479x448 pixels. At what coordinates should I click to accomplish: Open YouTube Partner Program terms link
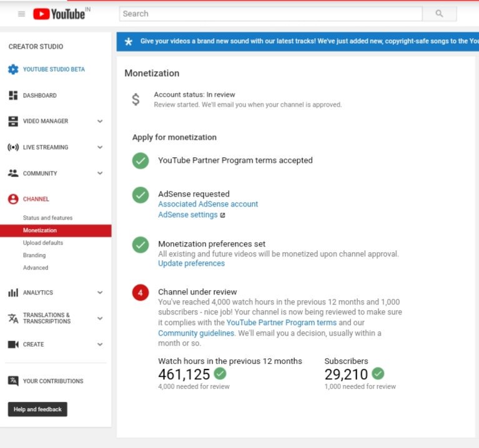(x=282, y=323)
